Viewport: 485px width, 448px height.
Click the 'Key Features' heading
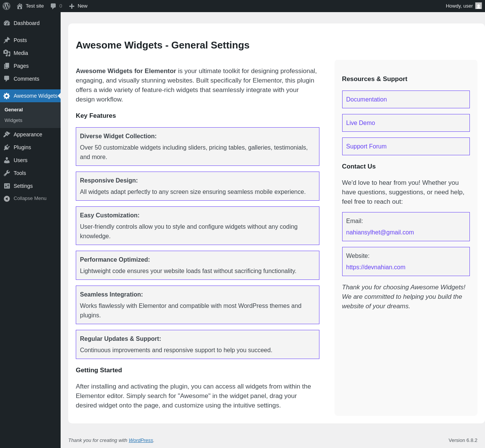(x=96, y=116)
